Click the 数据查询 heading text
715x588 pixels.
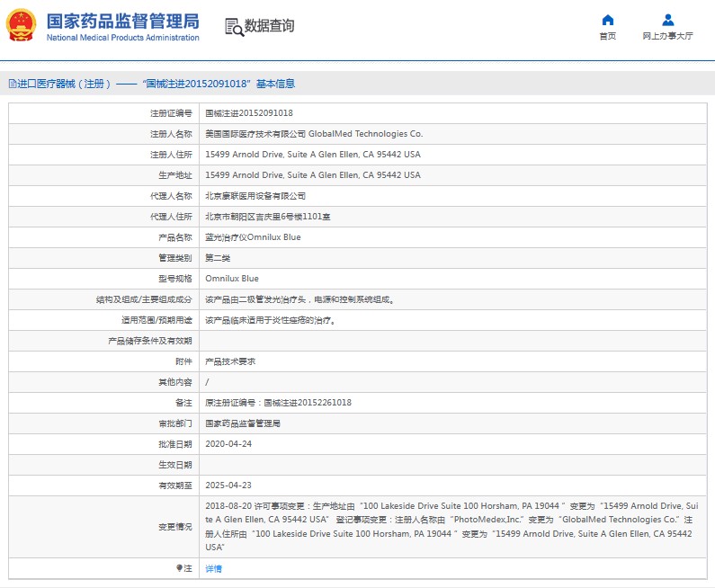point(270,26)
